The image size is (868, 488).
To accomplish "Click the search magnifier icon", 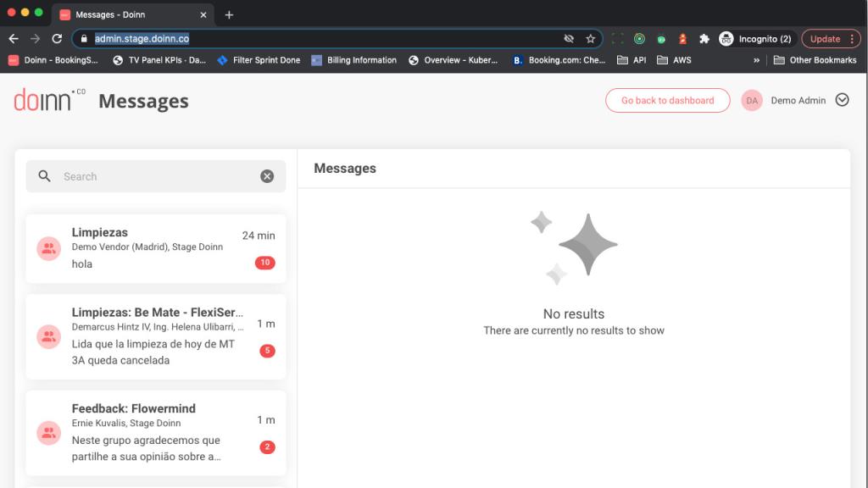I will coord(44,176).
